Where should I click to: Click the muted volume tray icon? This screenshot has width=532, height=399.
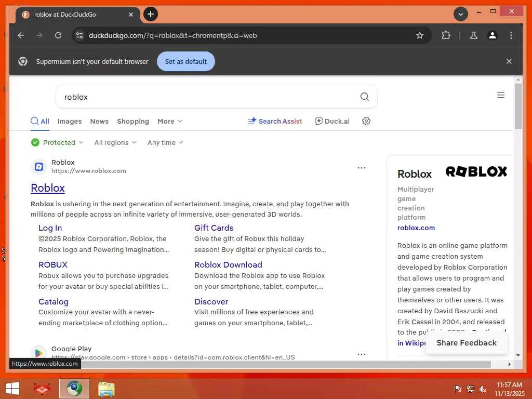(x=483, y=389)
